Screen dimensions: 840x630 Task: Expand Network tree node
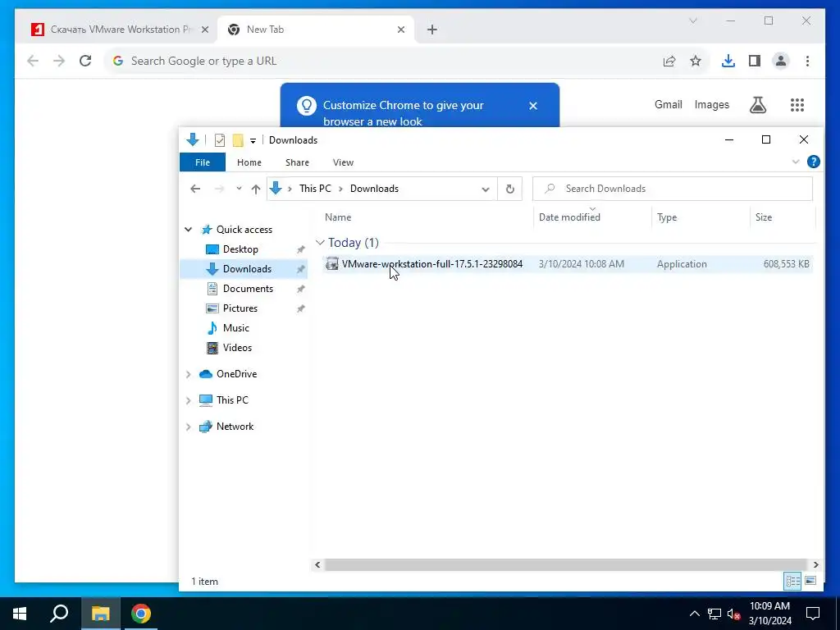tap(188, 427)
